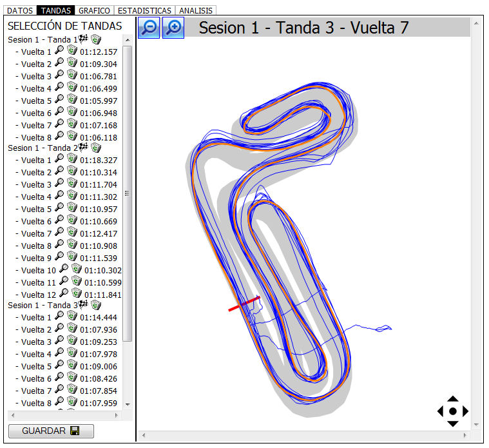This screenshot has height=448, width=489.
Task: Pan the map right with arrow
Action: pos(465,411)
